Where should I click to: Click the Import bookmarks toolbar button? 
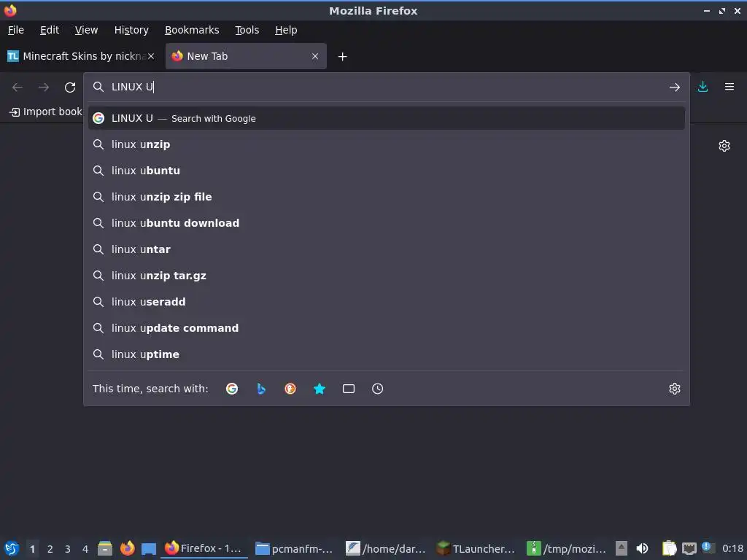(x=46, y=112)
